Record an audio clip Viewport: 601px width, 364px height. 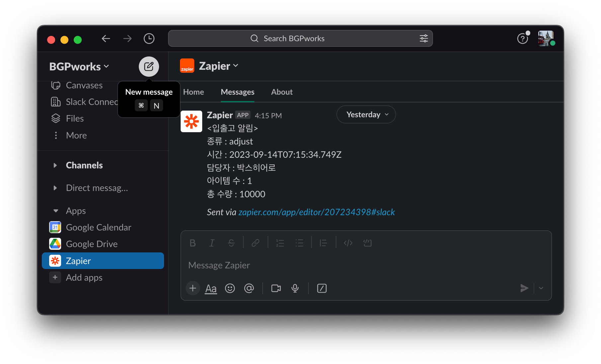(x=295, y=288)
